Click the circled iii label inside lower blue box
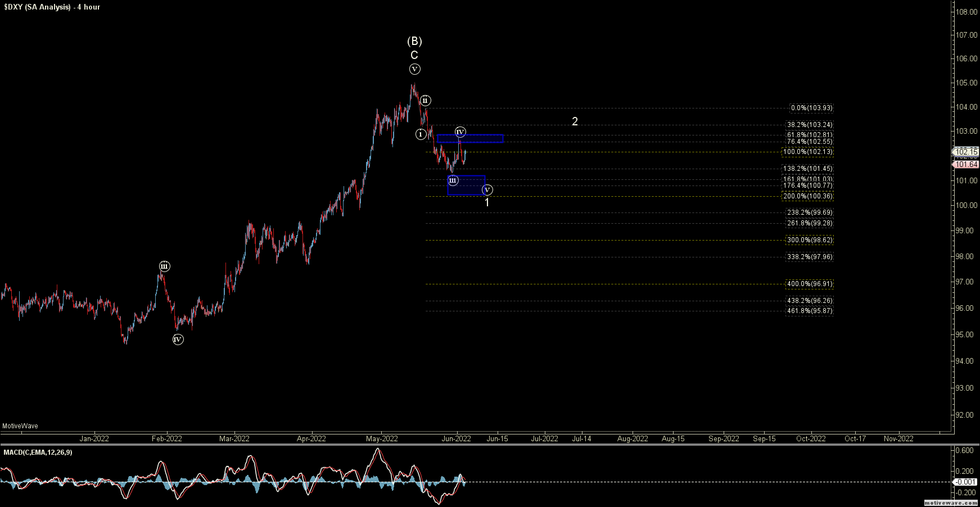The image size is (980, 507). [453, 180]
